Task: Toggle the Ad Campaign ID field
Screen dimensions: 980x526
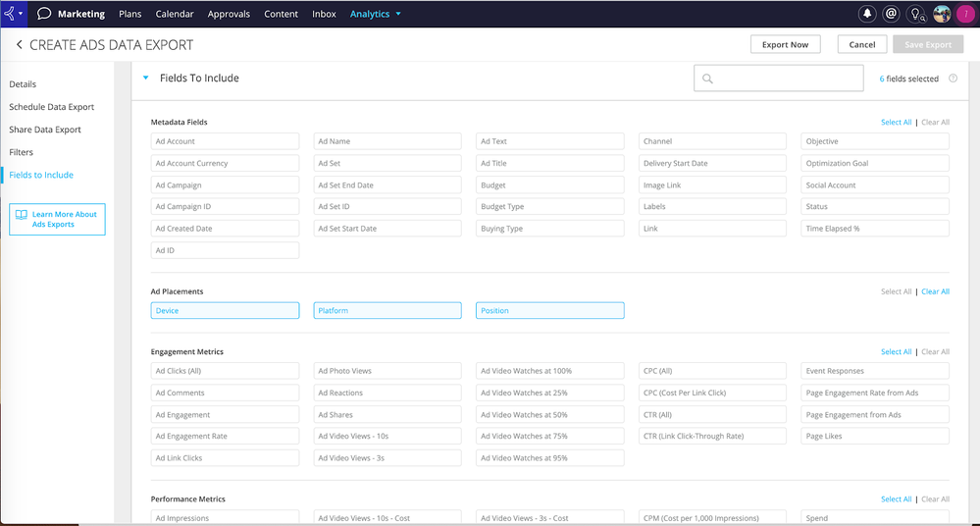Action: pyautogui.click(x=225, y=206)
